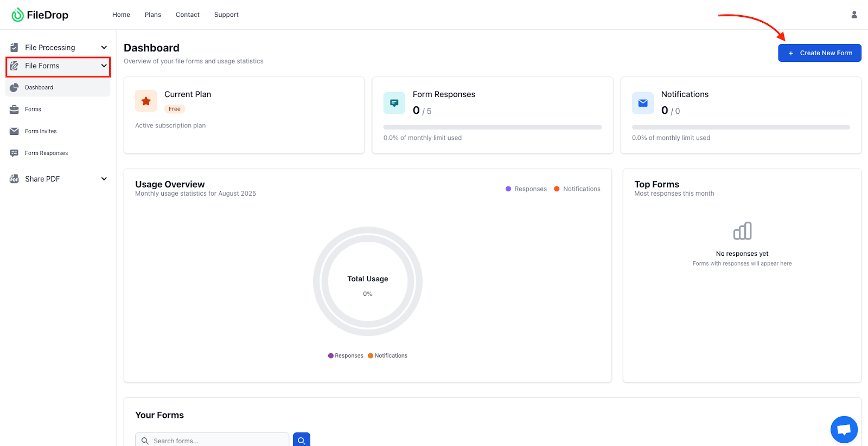
Task: Open Support in top navigation
Action: (226, 15)
